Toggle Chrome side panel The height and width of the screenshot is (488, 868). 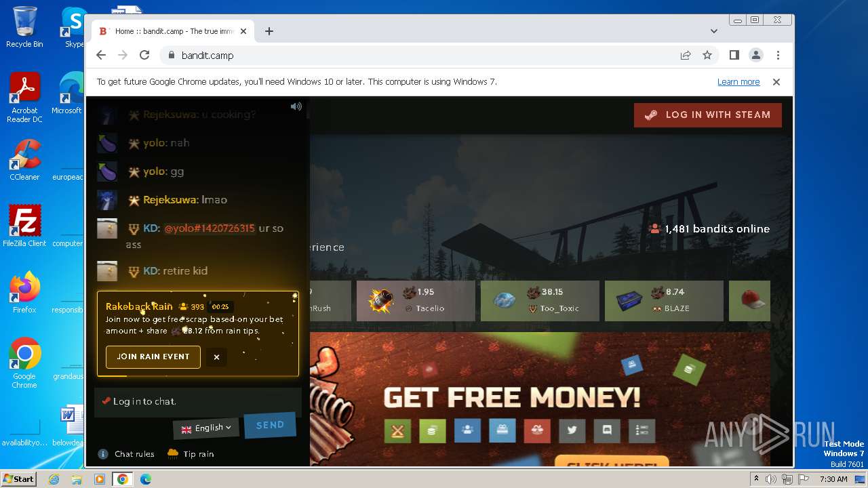[x=734, y=56]
